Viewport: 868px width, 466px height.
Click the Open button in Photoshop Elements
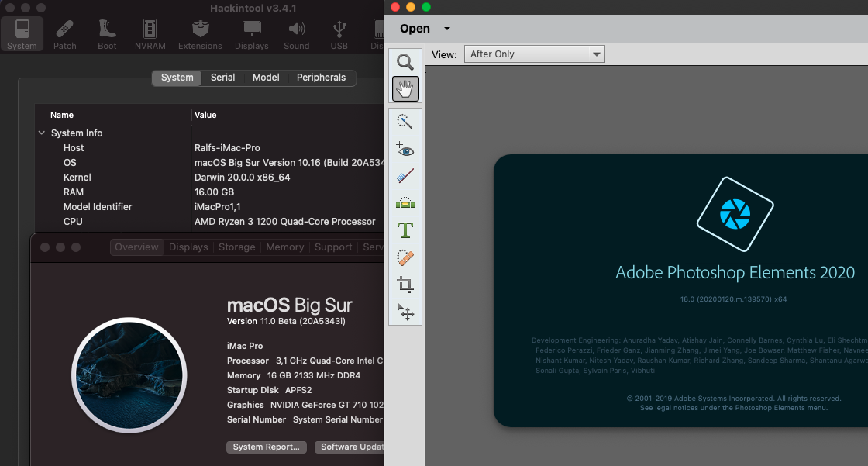pyautogui.click(x=415, y=29)
